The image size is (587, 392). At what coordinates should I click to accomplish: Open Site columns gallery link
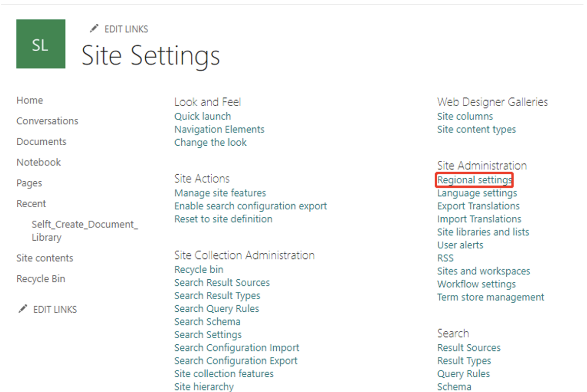tap(465, 116)
